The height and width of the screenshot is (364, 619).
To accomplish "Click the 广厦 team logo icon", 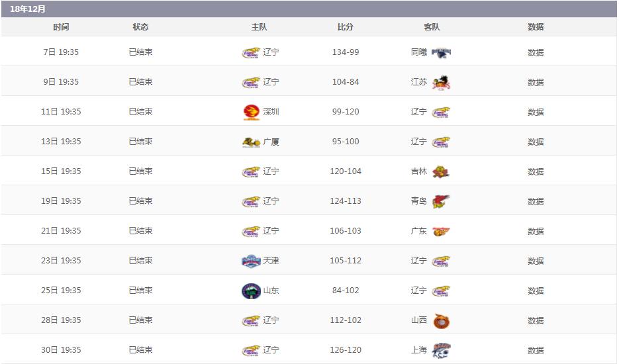I will click(x=251, y=142).
